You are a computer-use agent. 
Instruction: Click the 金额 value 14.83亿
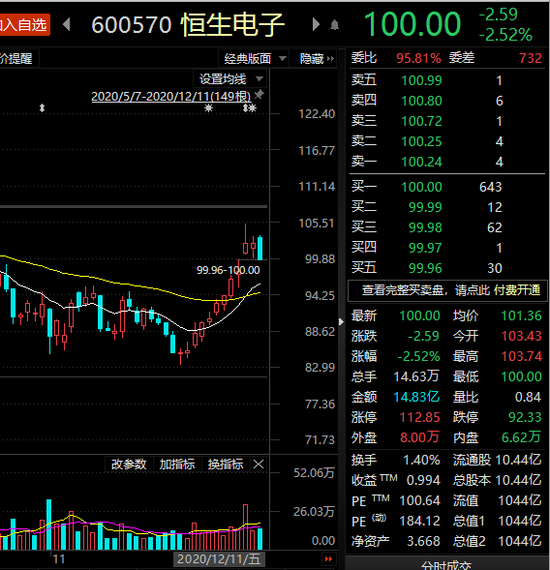(x=417, y=397)
